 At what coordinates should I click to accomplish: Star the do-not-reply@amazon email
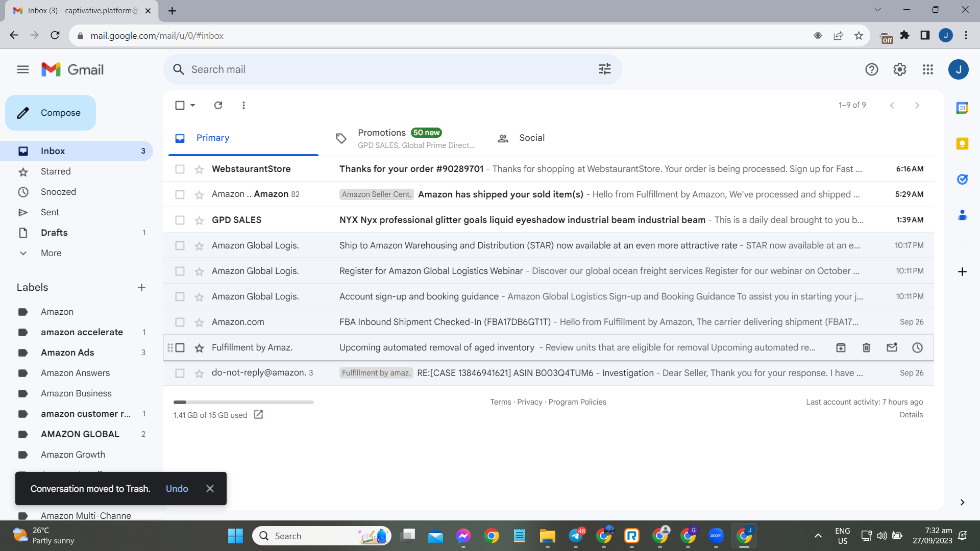tap(199, 373)
